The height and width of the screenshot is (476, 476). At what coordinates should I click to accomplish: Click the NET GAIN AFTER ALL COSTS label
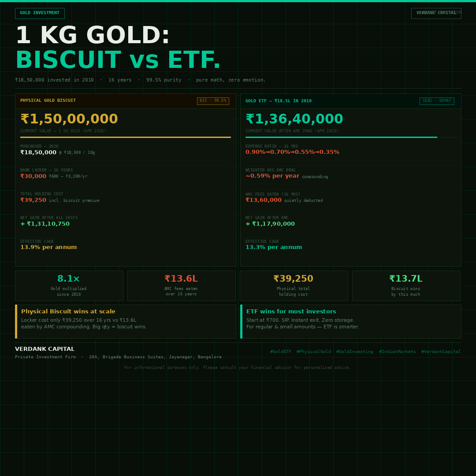click(x=49, y=218)
